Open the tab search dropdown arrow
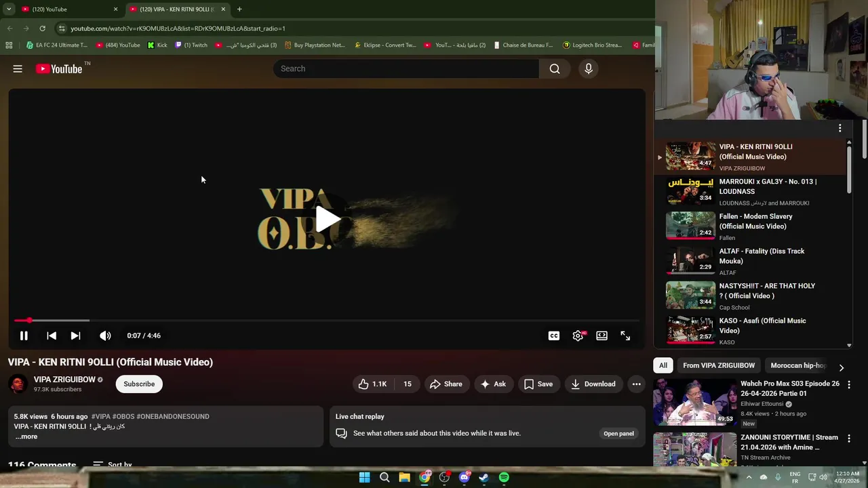The height and width of the screenshot is (488, 868). pyautogui.click(x=8, y=9)
